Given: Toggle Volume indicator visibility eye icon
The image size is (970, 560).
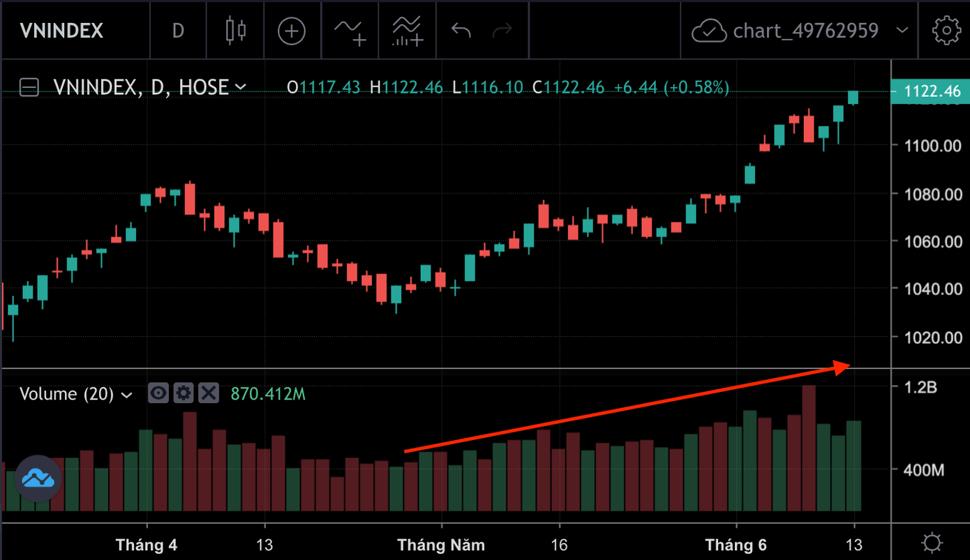Looking at the screenshot, I should [x=158, y=393].
